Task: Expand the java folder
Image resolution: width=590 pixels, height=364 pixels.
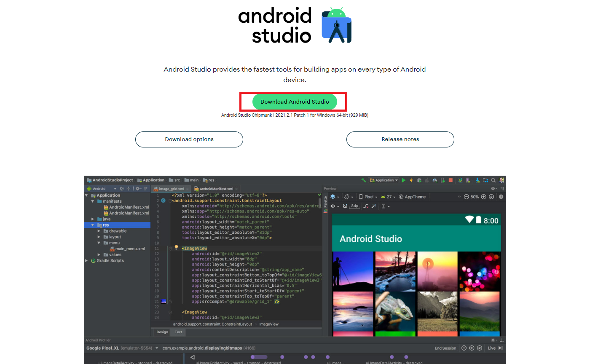Action: coord(93,219)
